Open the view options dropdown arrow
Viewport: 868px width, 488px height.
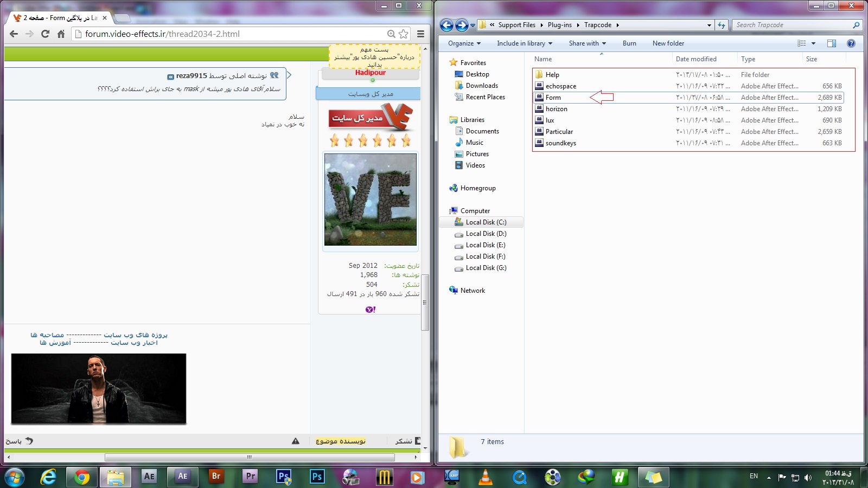click(813, 43)
